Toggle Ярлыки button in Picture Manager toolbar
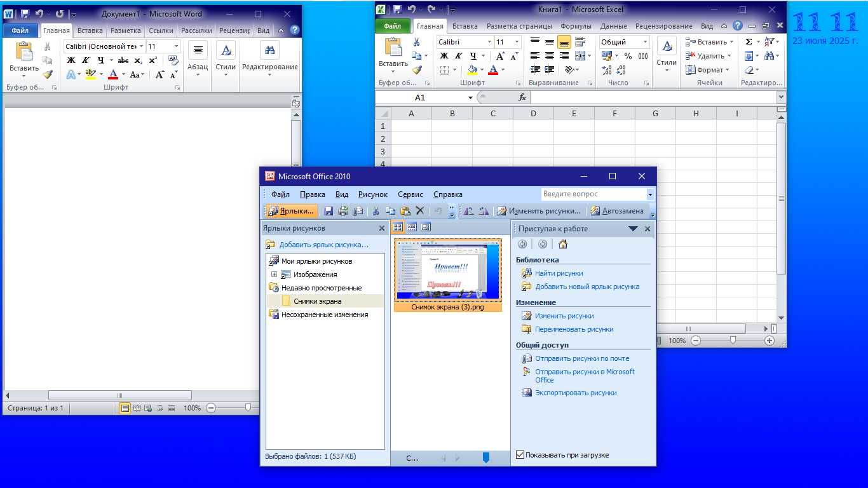The height and width of the screenshot is (488, 868). click(x=291, y=211)
